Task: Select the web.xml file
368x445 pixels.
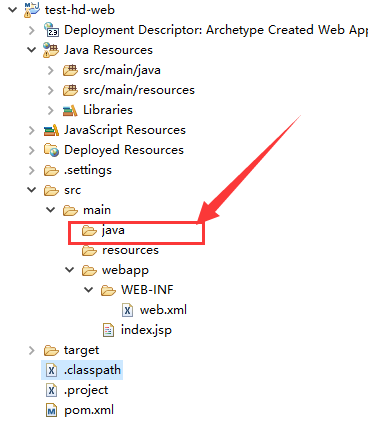Action: [163, 310]
